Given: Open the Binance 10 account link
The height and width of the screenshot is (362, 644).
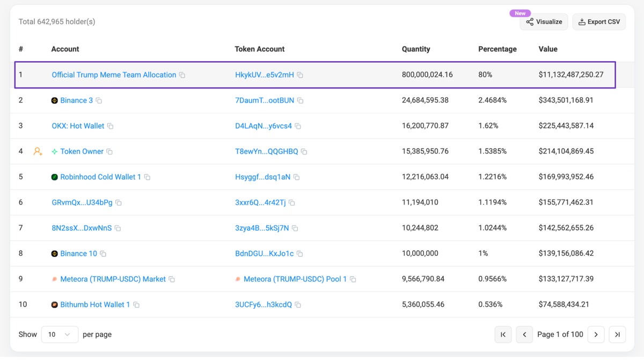Looking at the screenshot, I should click(79, 254).
